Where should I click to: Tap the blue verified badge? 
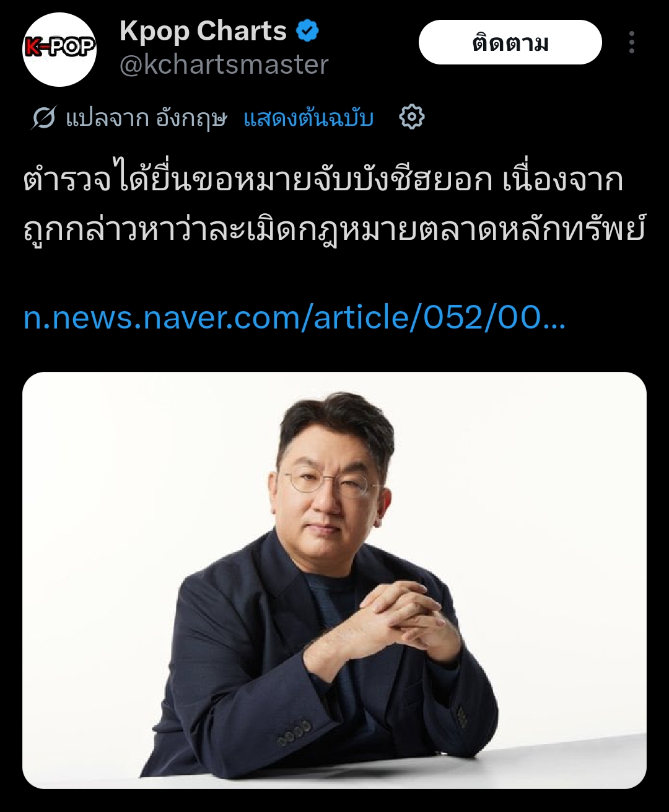[x=307, y=31]
